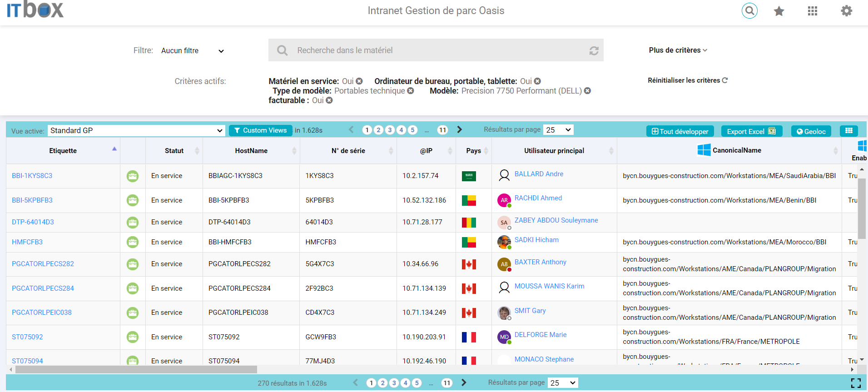Click the horizontal scrollbar below the table

(x=136, y=370)
